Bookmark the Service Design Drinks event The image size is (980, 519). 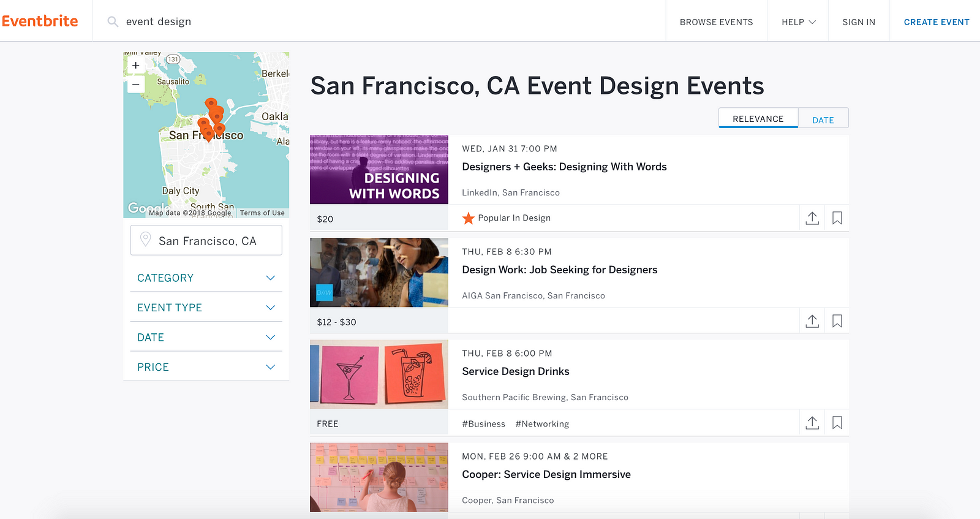837,423
